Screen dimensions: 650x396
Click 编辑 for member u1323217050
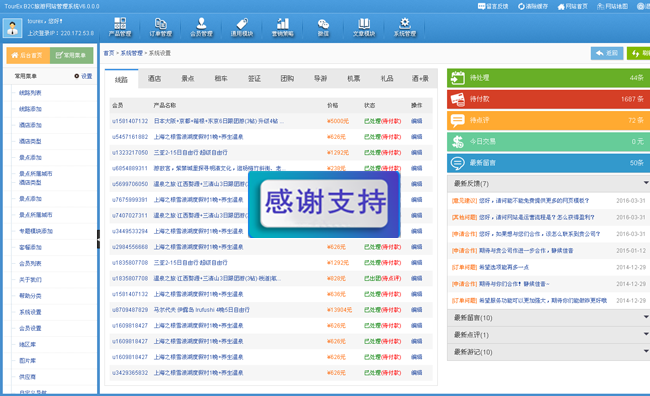tap(417, 153)
